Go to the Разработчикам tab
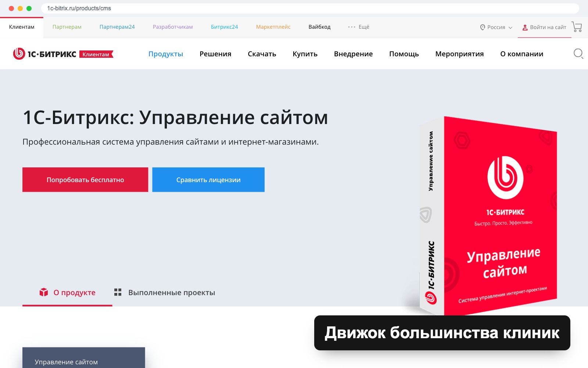This screenshot has width=588, height=368. tap(173, 27)
